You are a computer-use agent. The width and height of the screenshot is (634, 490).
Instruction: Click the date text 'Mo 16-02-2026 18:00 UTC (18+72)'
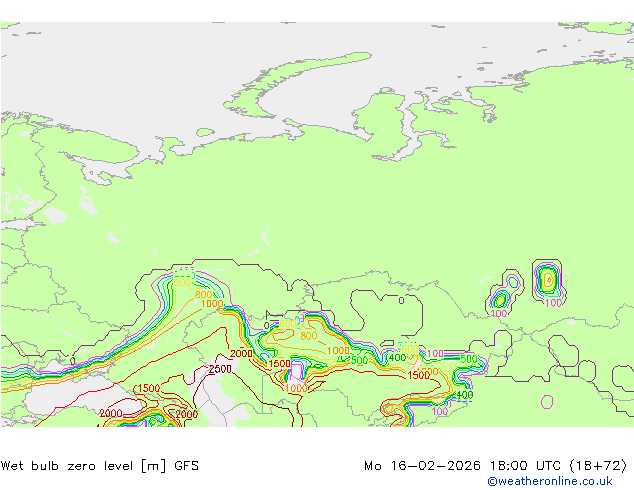(495, 466)
